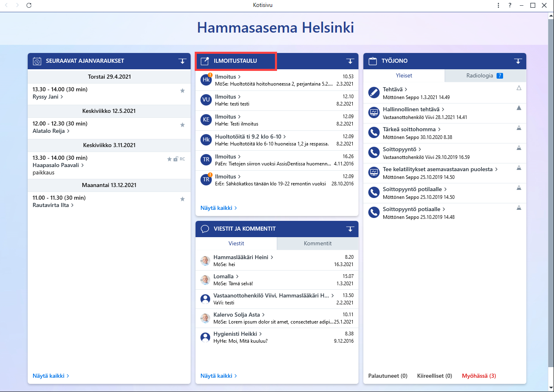The width and height of the screenshot is (554, 392).
Task: Open Haapasalo Paavali patient link
Action: pyautogui.click(x=58, y=165)
